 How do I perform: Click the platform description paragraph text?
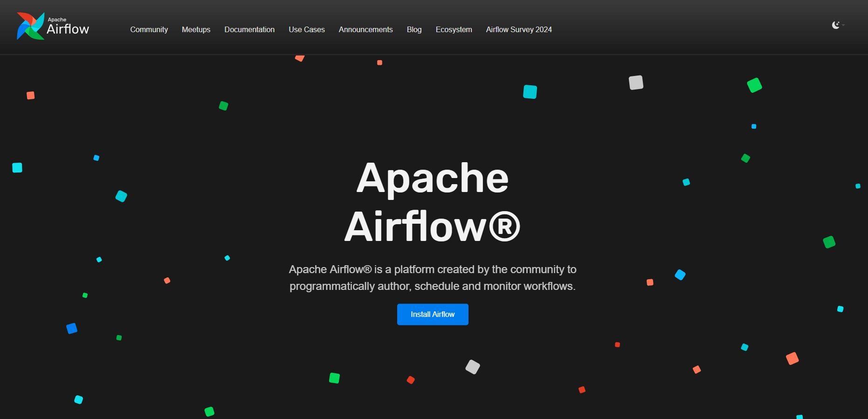432,278
